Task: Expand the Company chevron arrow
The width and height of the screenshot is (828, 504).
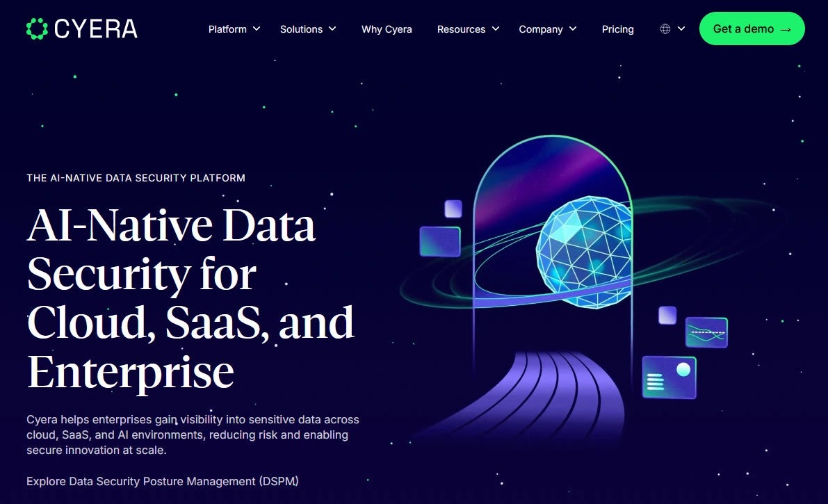Action: click(573, 29)
